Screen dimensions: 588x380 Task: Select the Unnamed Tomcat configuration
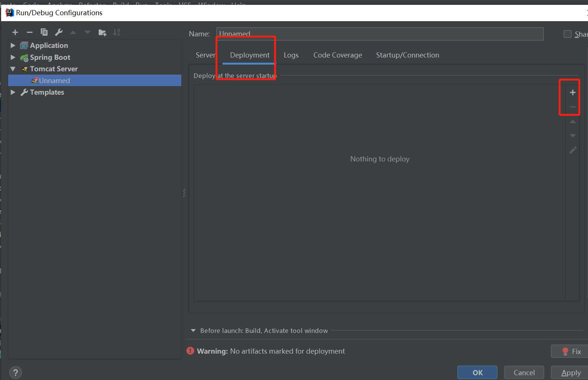pos(95,81)
